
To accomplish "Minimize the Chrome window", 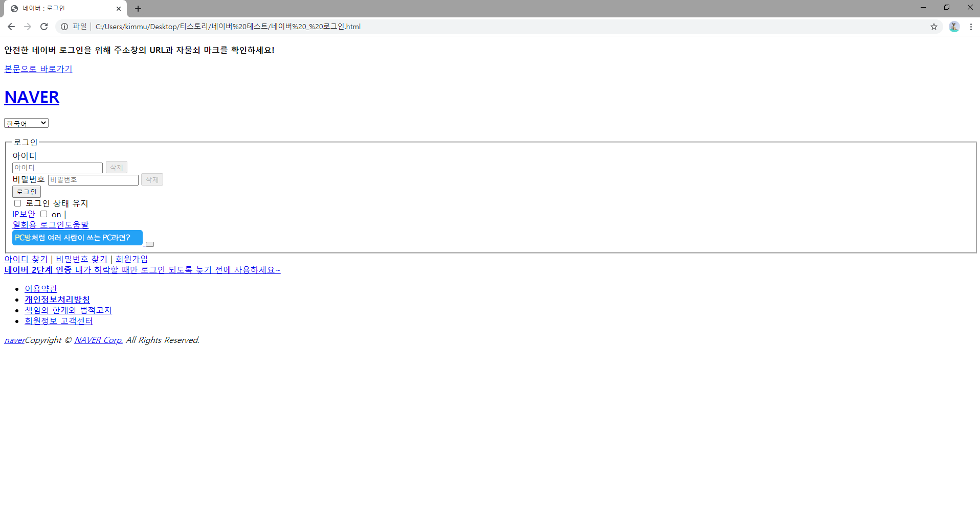I will [x=923, y=7].
